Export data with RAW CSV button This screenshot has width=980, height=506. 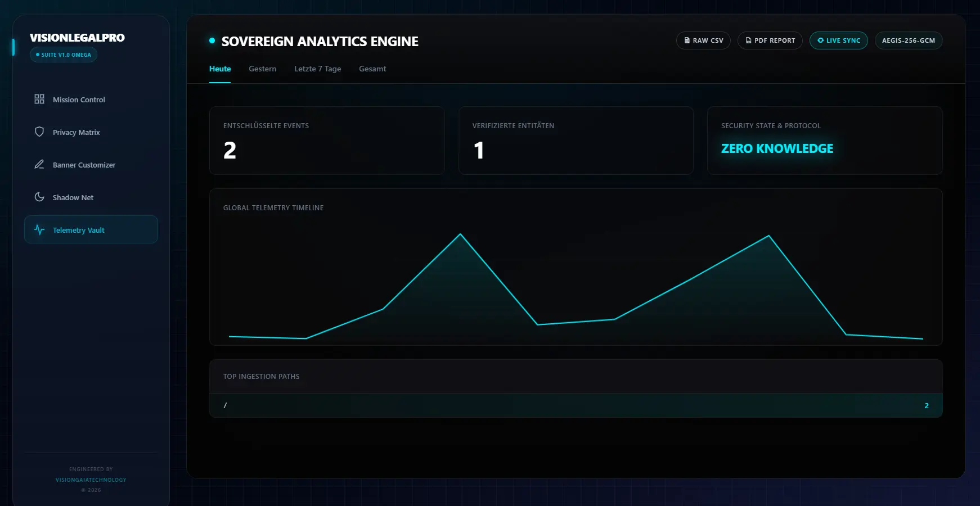703,40
